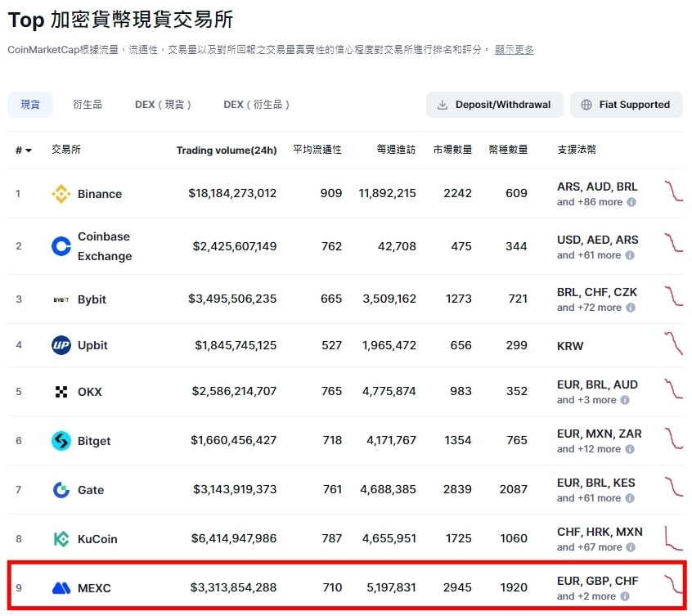692x616 pixels.
Task: Click info icon beside MEXC '+2 more'
Action: click(625, 596)
